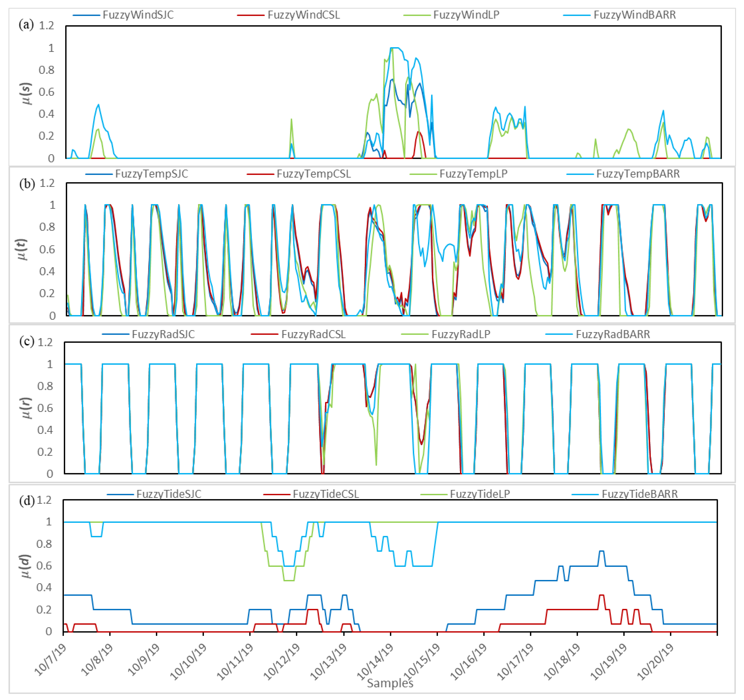Viewport: 744px width, 700px height.
Task: Select the panel (a) subplot label
Action: pyautogui.click(x=26, y=25)
